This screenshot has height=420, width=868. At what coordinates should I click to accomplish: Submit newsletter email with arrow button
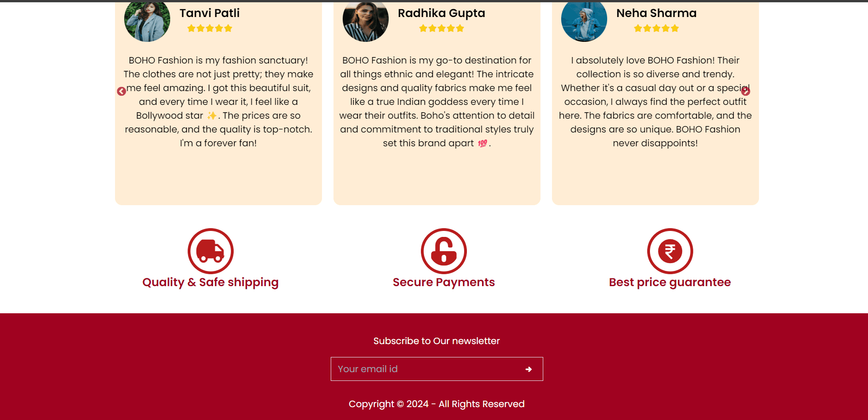(529, 369)
